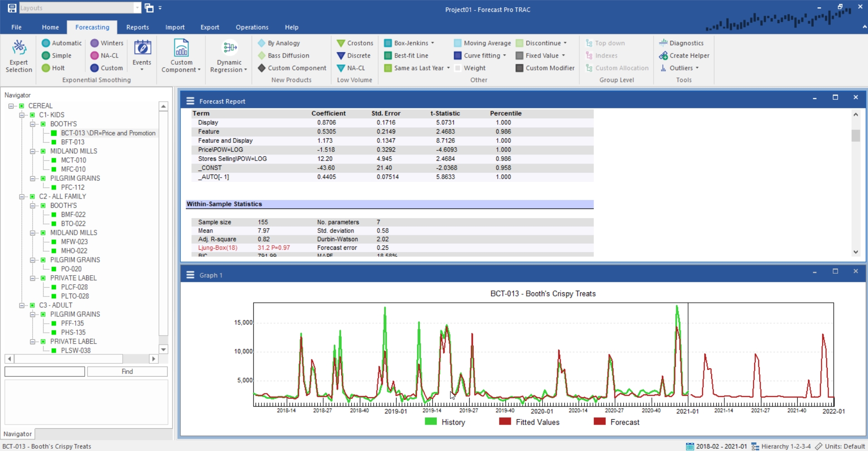Collapse the C3 - ADULT group

point(22,305)
